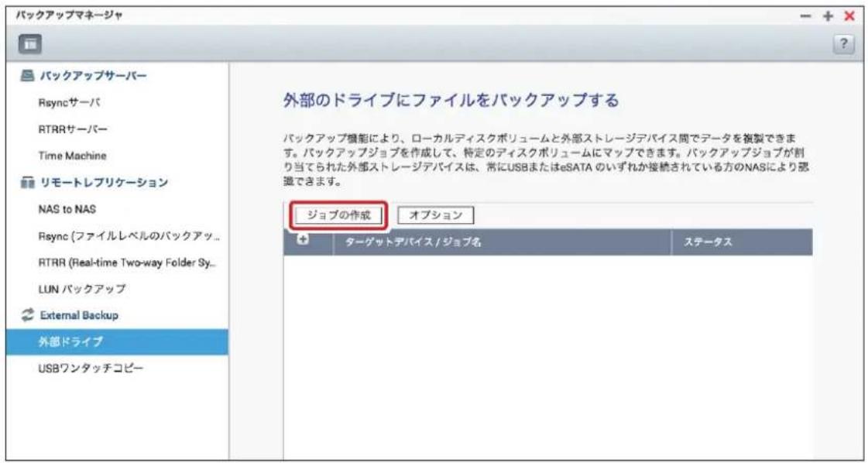The height and width of the screenshot is (463, 868).
Task: Select the highlighted 外部ドライブ item
Action: (x=117, y=341)
